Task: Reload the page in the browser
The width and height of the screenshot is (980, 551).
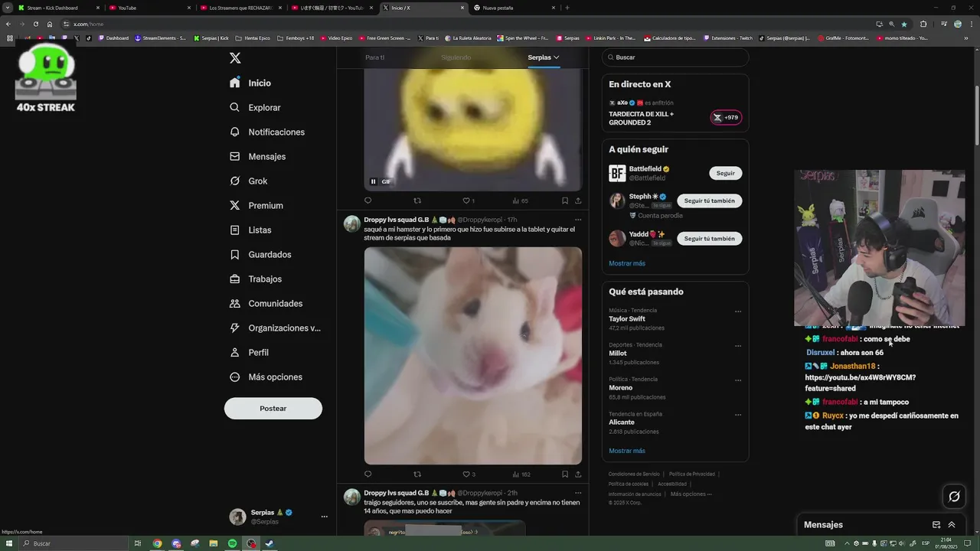Action: 35,24
